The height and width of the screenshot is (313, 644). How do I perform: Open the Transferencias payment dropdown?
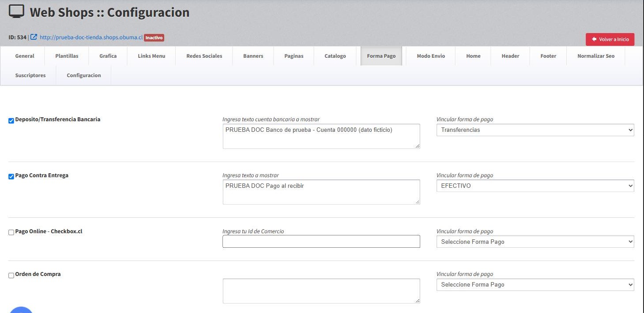(535, 130)
